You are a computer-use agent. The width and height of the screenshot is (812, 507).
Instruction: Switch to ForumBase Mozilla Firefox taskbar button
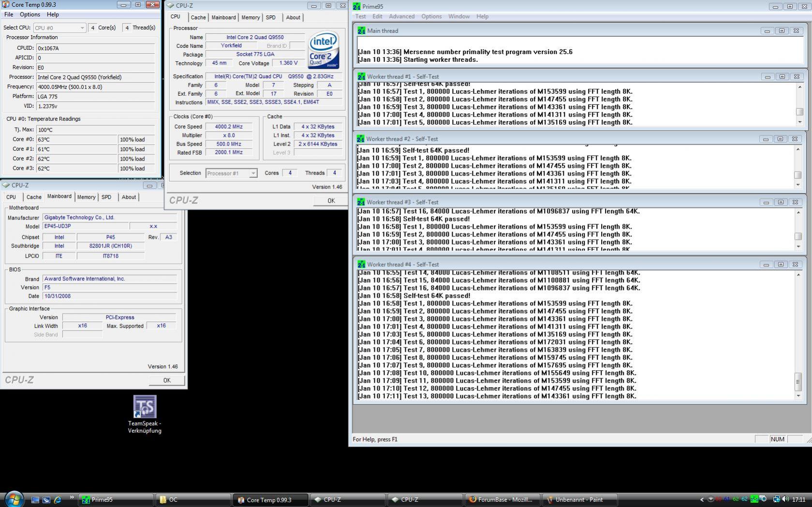pyautogui.click(x=502, y=500)
